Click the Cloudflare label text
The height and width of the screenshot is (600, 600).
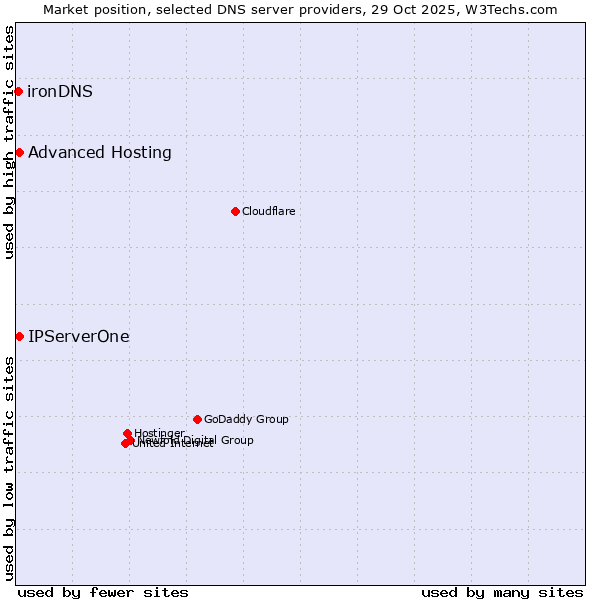point(268,211)
